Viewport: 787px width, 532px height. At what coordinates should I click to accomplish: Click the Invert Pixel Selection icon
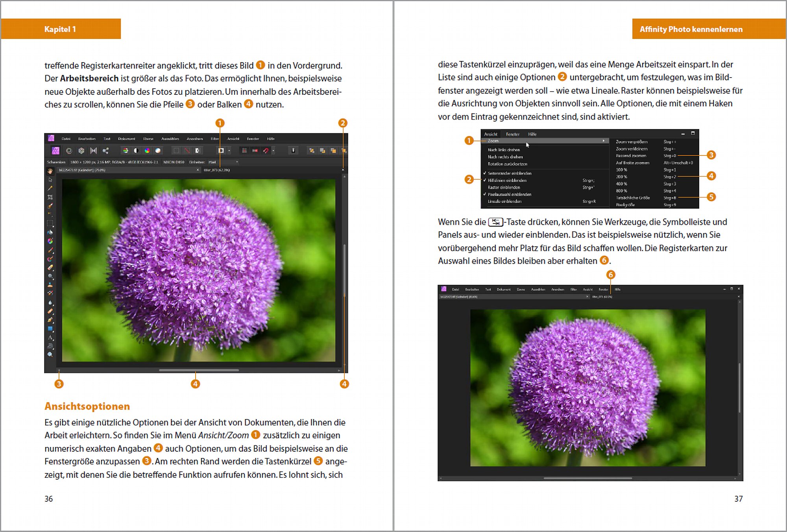tap(198, 150)
